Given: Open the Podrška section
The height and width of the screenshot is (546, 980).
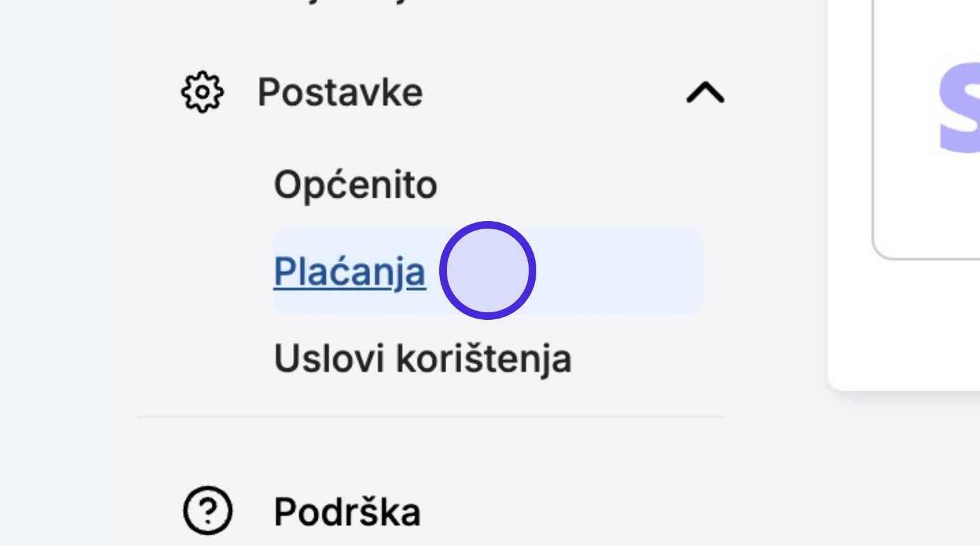Looking at the screenshot, I should coord(347,512).
